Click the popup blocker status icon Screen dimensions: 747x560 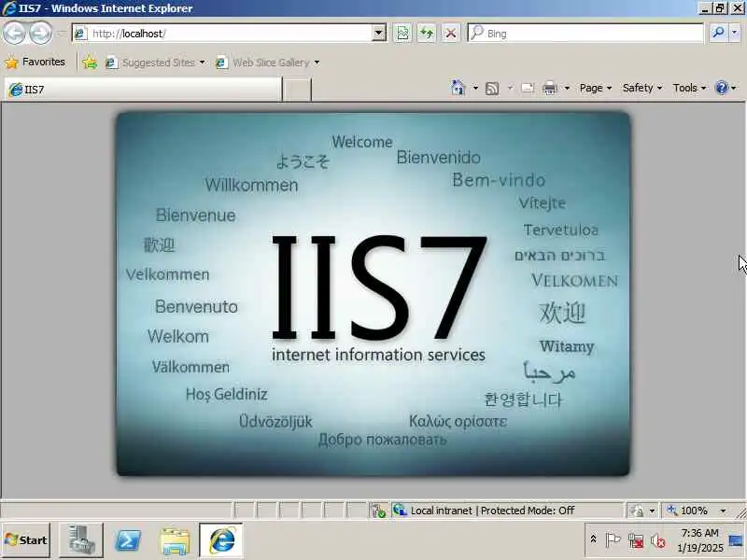coord(379,511)
